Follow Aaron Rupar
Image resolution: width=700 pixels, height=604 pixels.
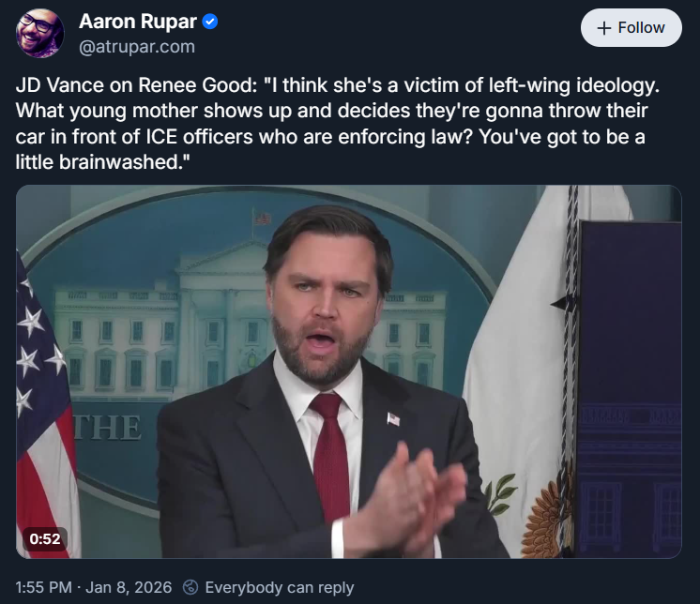click(x=631, y=28)
